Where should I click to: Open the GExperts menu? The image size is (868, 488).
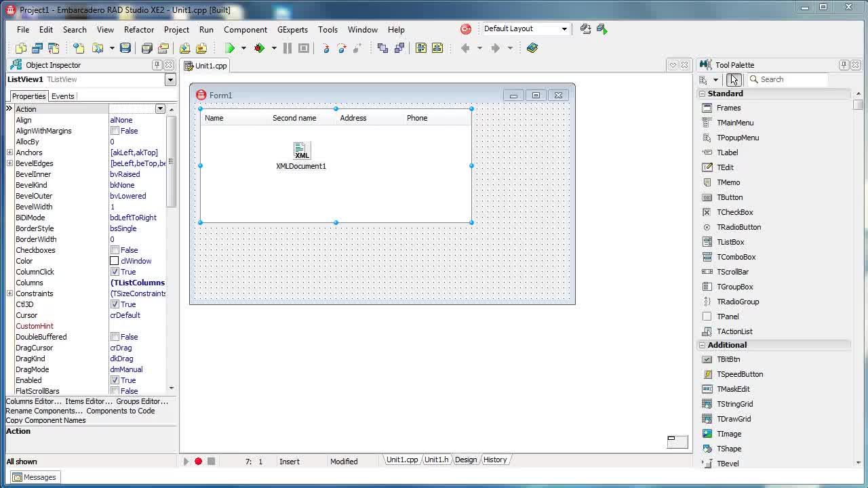tap(292, 30)
